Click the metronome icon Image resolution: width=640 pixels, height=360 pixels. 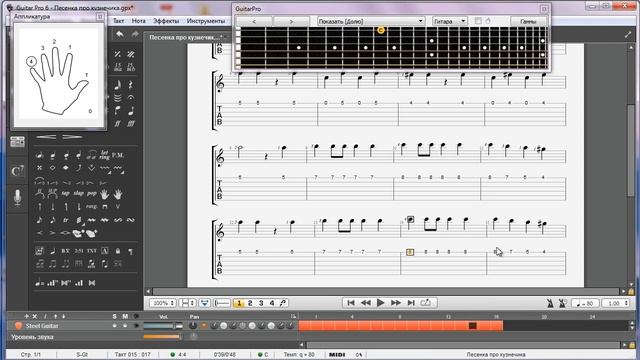(x=550, y=303)
